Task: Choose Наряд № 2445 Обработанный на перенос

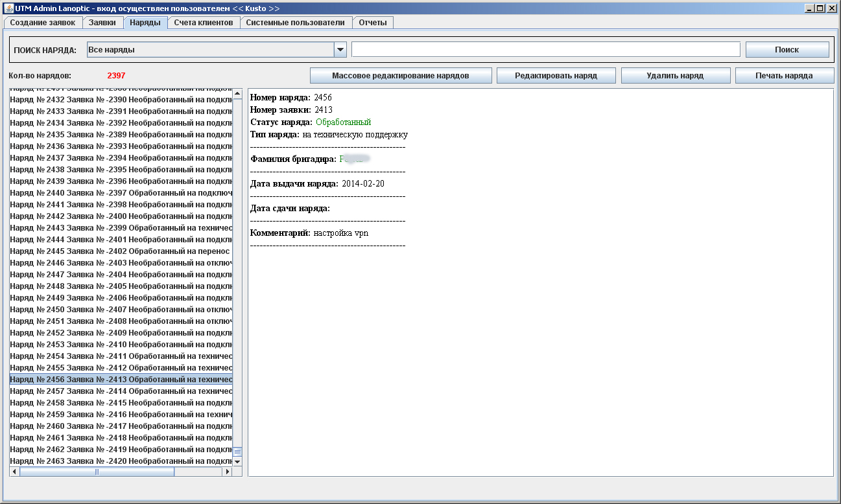Action: click(x=121, y=251)
